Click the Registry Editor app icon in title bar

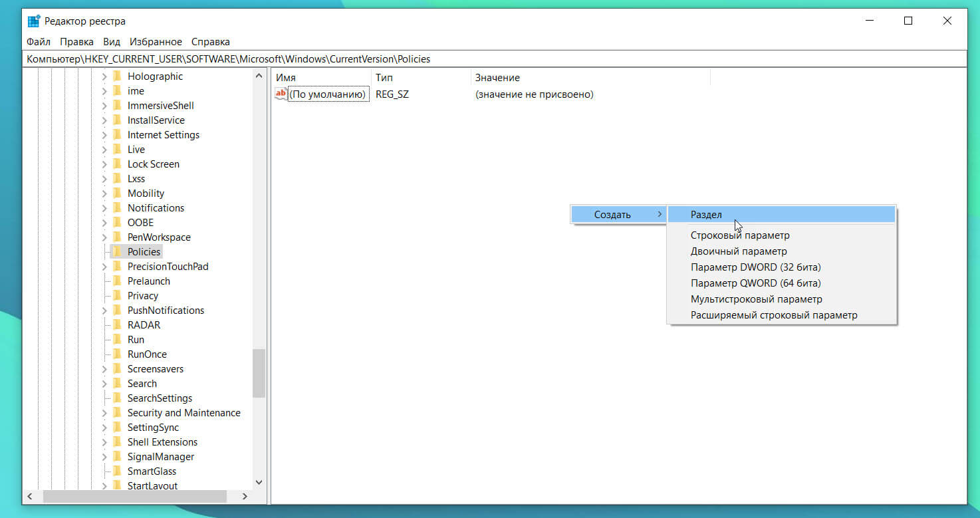click(x=34, y=21)
